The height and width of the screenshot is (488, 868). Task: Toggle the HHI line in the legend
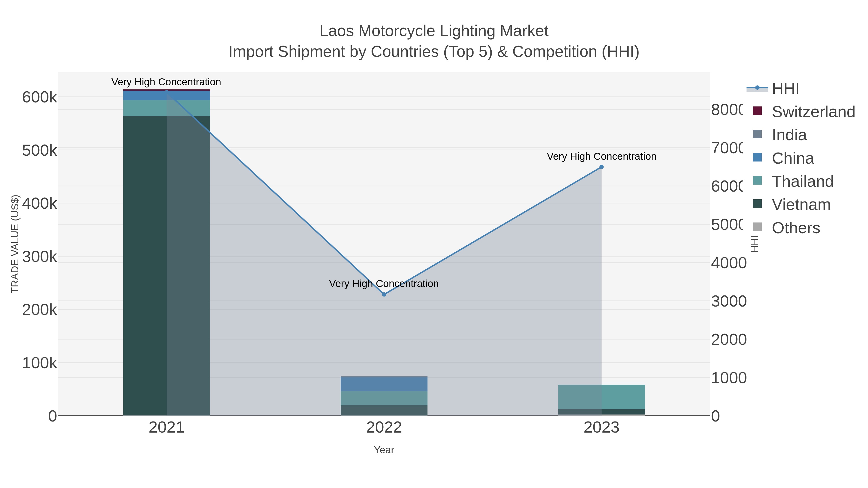[x=773, y=89]
